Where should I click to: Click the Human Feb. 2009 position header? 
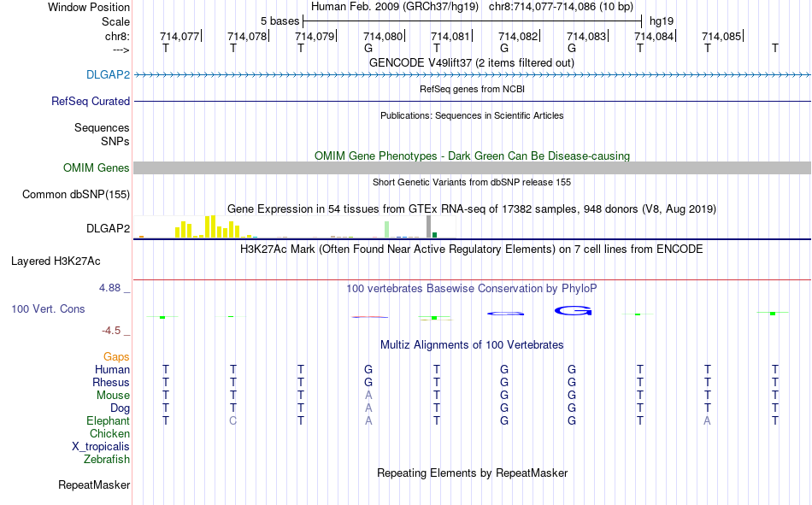[x=472, y=7]
